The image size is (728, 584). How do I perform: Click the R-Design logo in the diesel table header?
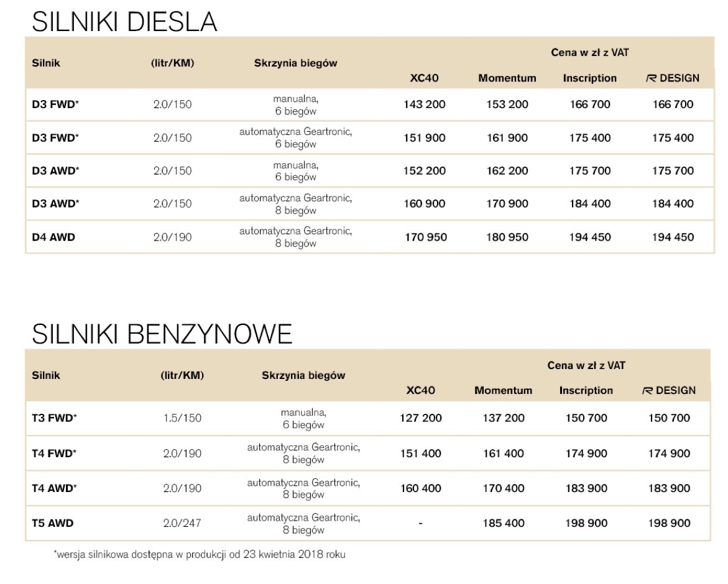click(652, 78)
